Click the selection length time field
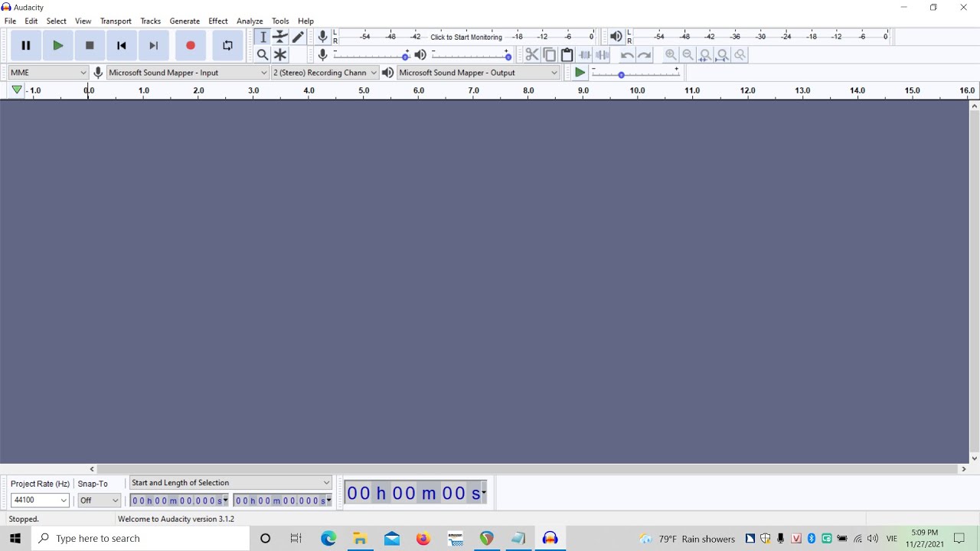This screenshot has width=980, height=551. pyautogui.click(x=283, y=500)
